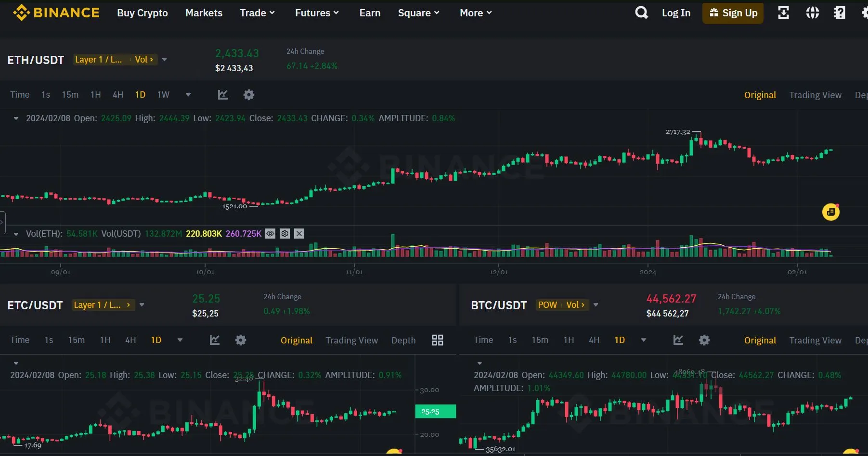Screen dimensions: 868x456
Task: Open more time intervals for BTC/USDT chart
Action: [644, 340]
